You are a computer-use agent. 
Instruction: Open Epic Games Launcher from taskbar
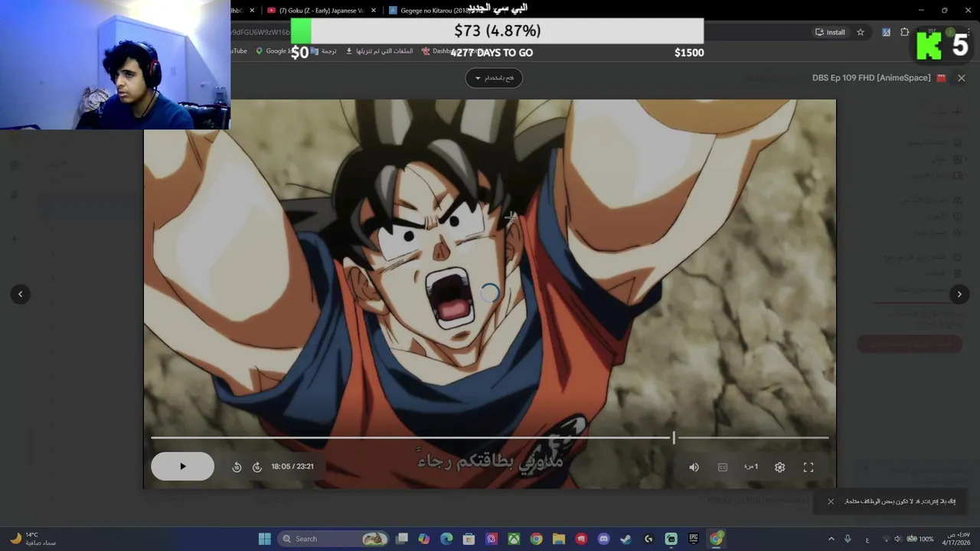click(694, 539)
